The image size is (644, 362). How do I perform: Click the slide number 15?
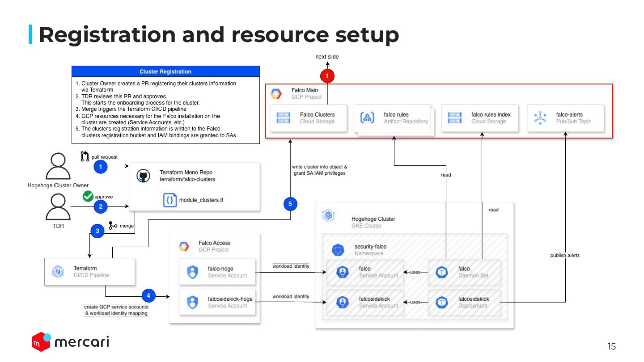tap(611, 346)
